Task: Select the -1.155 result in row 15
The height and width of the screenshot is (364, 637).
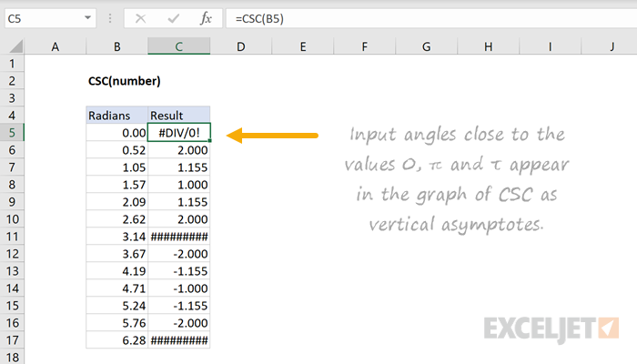Action: click(178, 306)
